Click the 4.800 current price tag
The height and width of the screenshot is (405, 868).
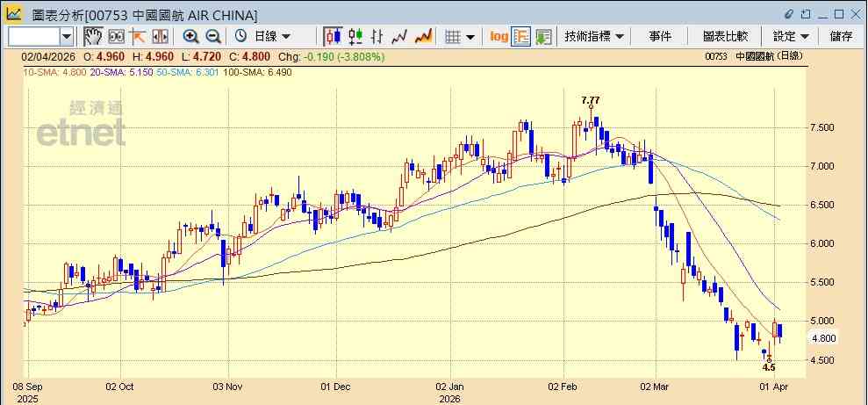click(x=822, y=337)
